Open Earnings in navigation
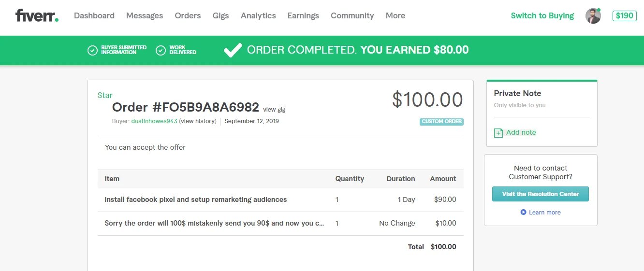The width and height of the screenshot is (644, 271). click(x=303, y=15)
